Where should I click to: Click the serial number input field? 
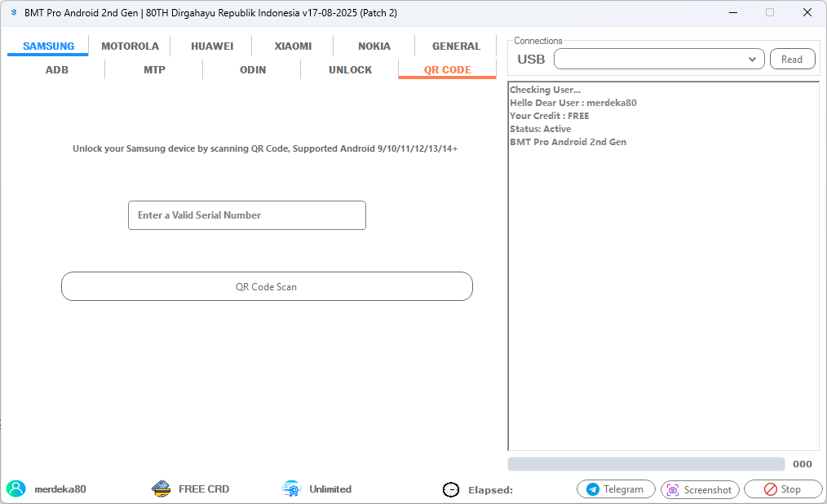246,214
